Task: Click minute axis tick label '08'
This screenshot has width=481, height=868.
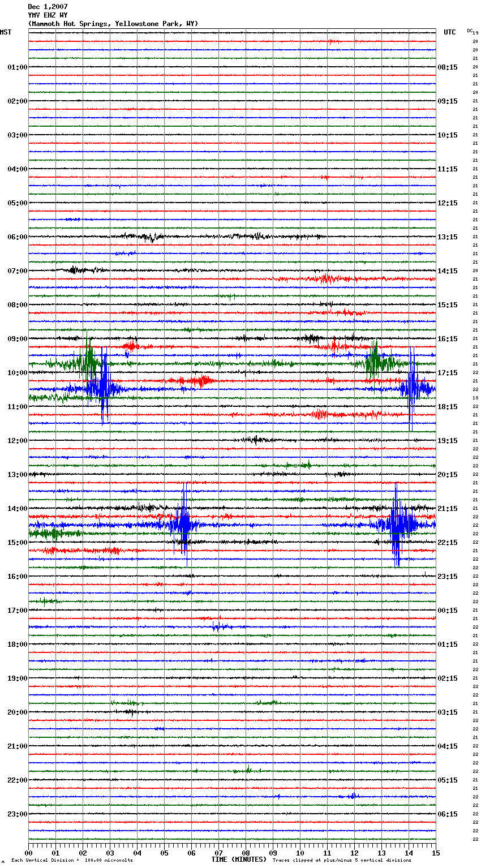Action: click(x=246, y=853)
